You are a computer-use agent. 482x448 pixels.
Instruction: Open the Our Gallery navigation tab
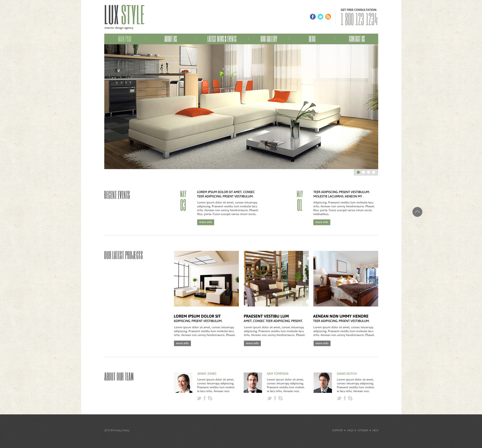coord(269,39)
